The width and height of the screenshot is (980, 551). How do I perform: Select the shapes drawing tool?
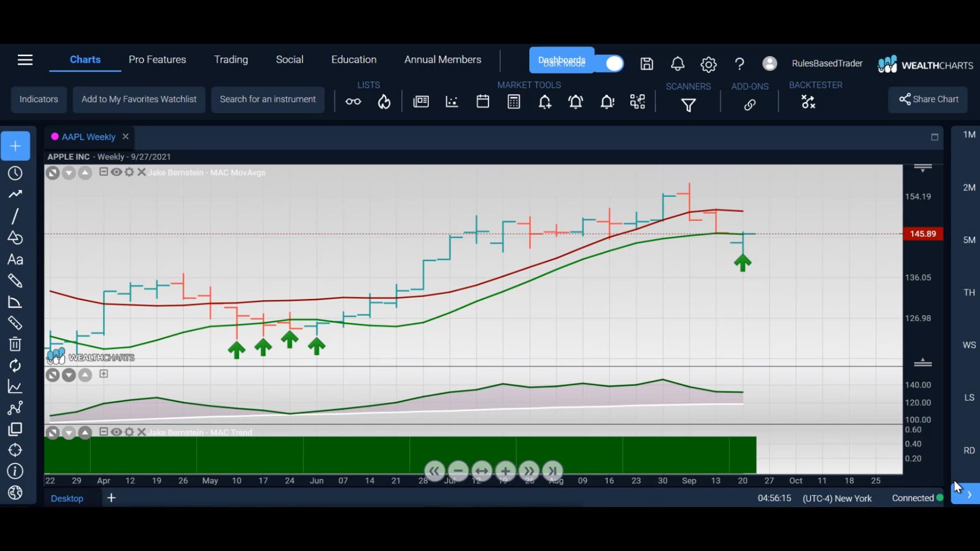coord(15,238)
